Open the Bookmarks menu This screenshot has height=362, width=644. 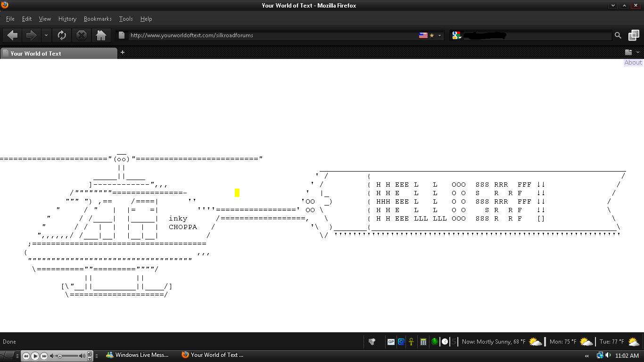click(98, 19)
